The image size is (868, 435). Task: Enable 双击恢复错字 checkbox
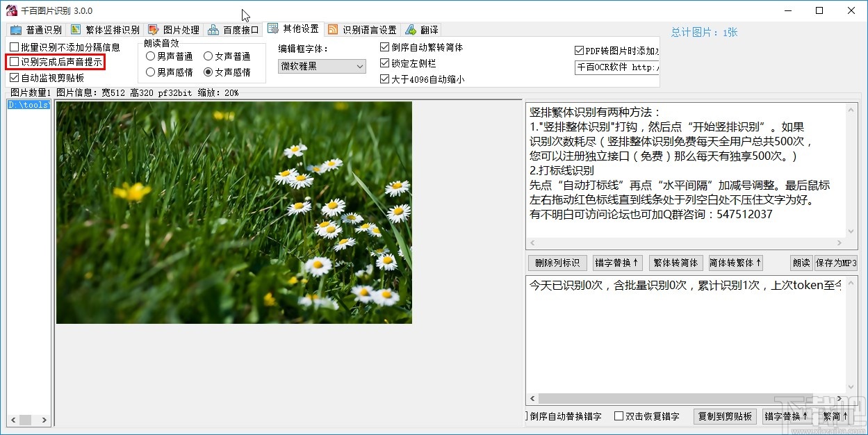(618, 415)
